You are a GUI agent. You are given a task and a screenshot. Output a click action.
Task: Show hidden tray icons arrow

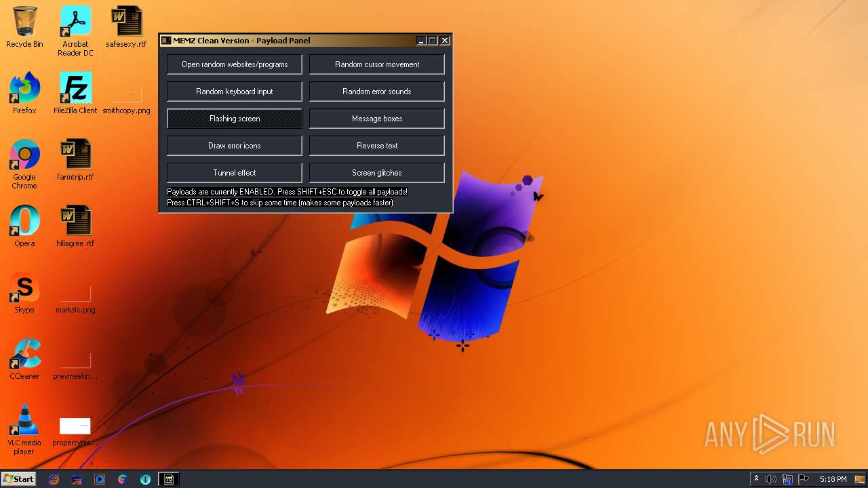click(x=756, y=479)
